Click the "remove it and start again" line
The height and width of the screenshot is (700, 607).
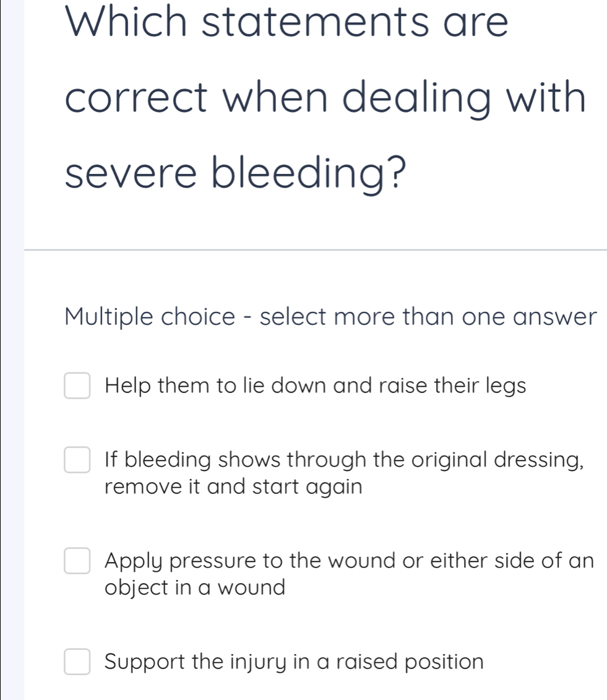233,486
